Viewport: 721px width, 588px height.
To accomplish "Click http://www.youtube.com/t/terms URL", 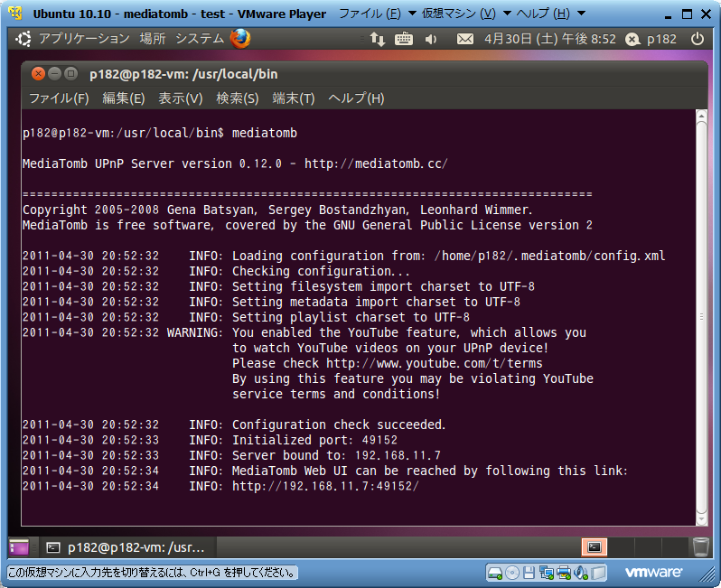I will tap(434, 364).
